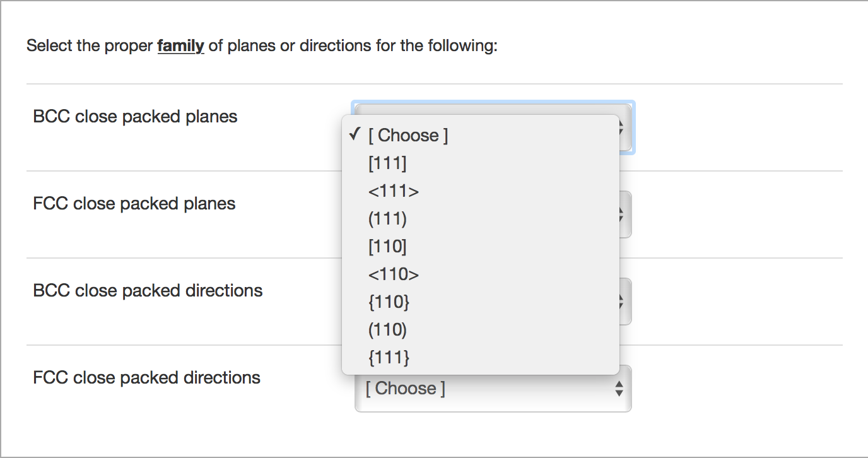Click the checkmark next to [ Choose ]
This screenshot has height=458, width=868.
355,134
